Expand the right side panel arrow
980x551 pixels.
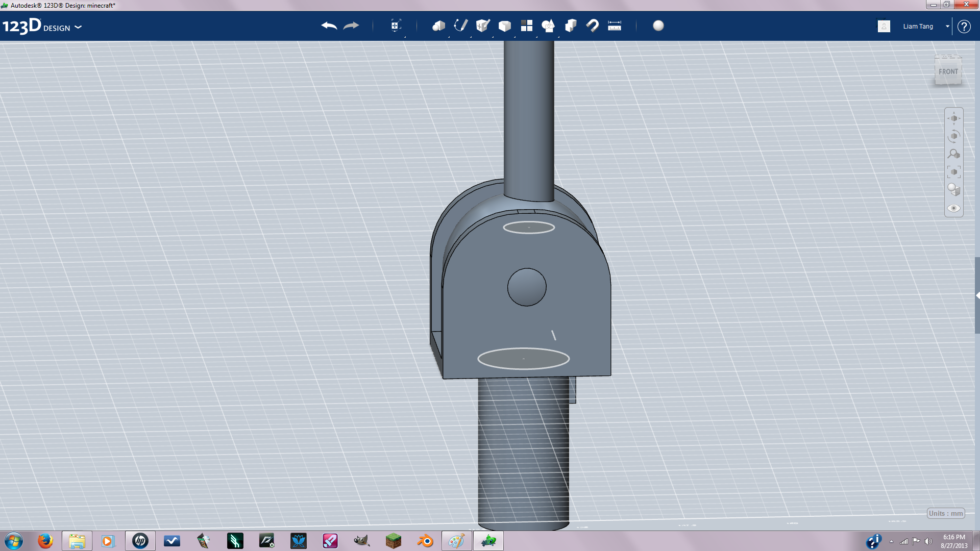[977, 295]
